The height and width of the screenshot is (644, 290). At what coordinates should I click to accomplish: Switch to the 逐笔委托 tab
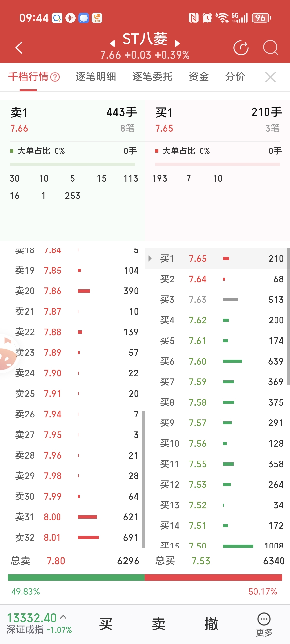(x=152, y=76)
